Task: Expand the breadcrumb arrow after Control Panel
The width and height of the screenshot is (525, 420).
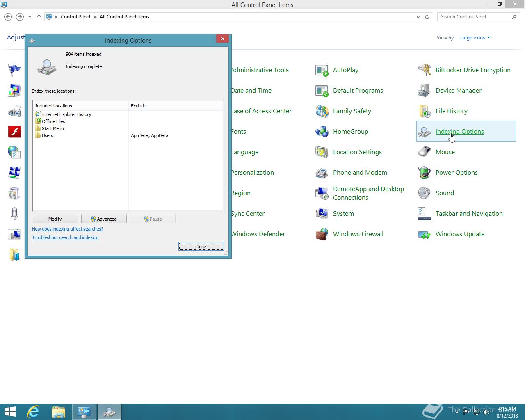Action: [95, 17]
